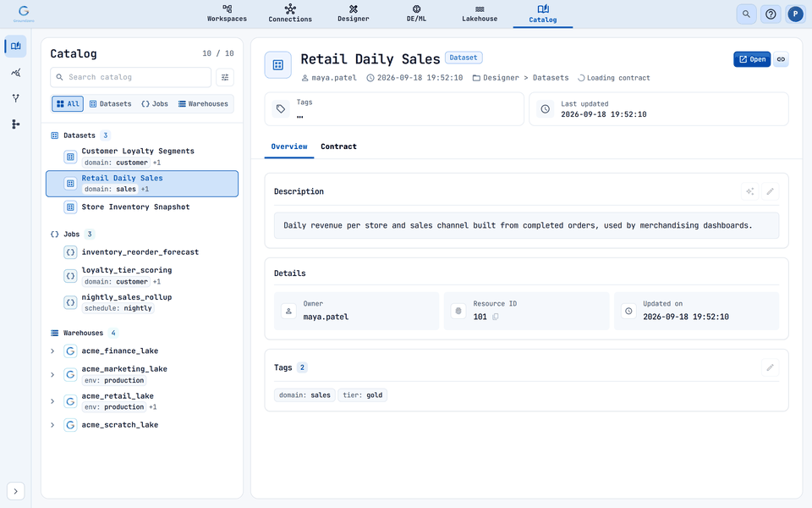Select loyalty_tier_scoring job
The image size is (812, 508).
142,276
